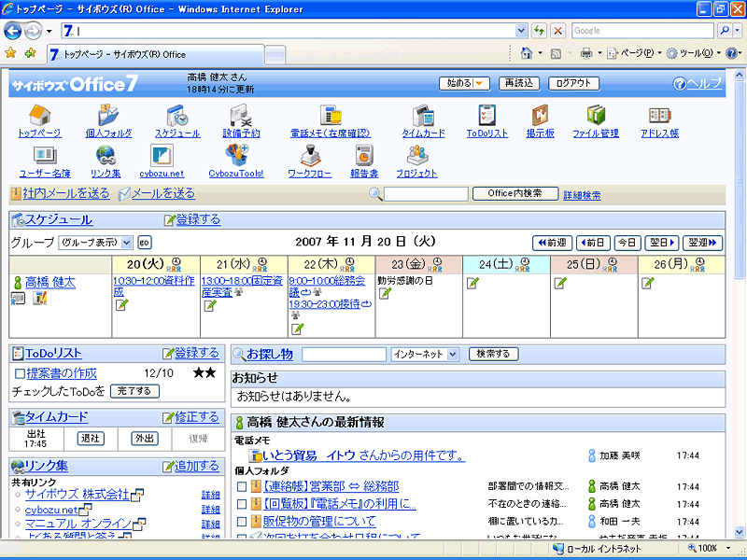This screenshot has height=560, width=747.
Task: Click the 外出 timecard button
Action: pyautogui.click(x=145, y=439)
